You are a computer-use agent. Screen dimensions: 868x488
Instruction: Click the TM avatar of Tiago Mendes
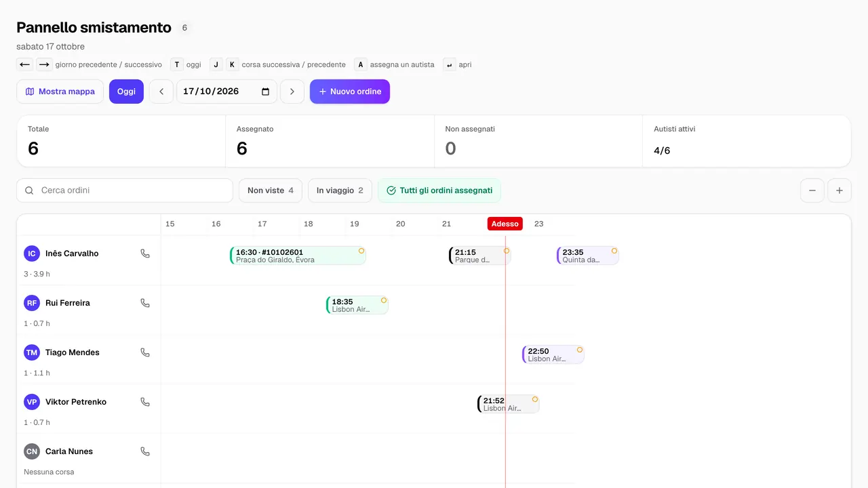click(32, 352)
